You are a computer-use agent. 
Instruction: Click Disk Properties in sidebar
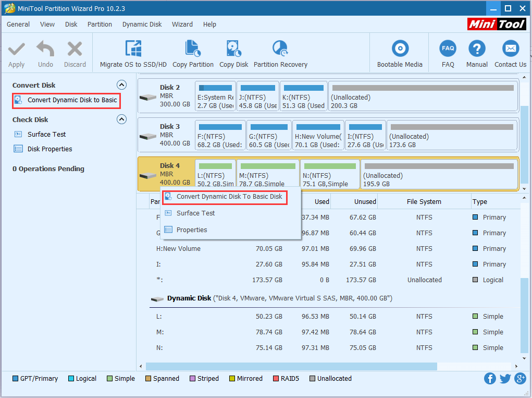[50, 149]
